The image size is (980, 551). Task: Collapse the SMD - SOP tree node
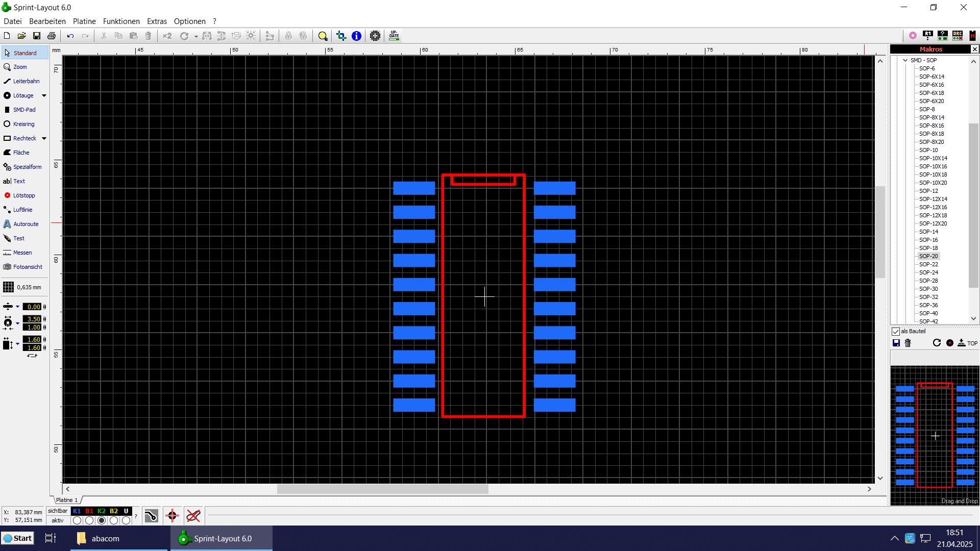(x=905, y=60)
